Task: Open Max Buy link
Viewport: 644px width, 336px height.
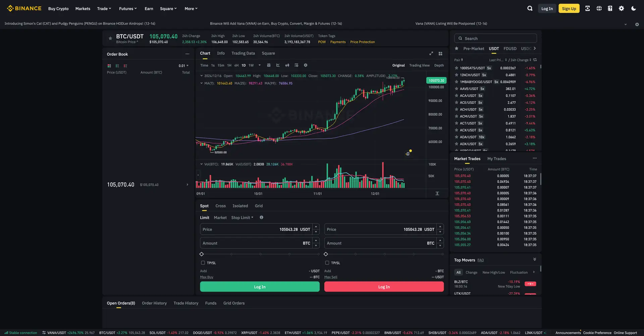Action: coord(207,277)
